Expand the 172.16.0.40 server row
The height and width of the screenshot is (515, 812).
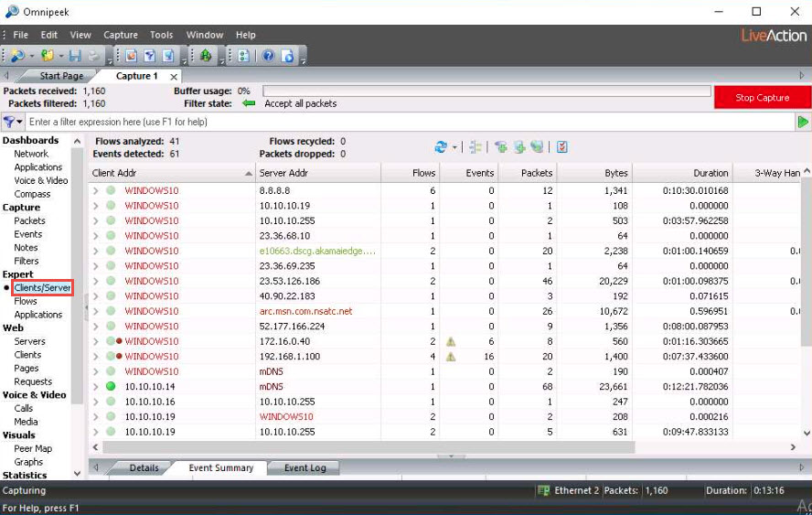95,341
